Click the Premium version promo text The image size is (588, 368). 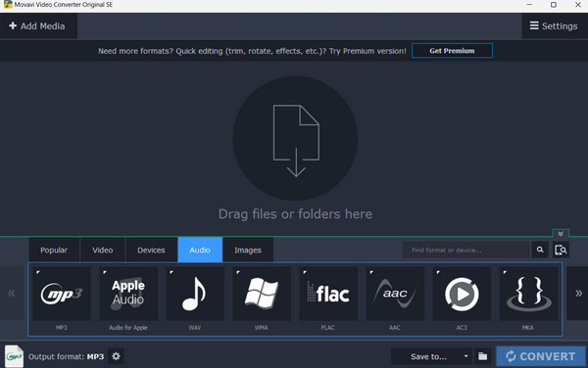tap(252, 51)
